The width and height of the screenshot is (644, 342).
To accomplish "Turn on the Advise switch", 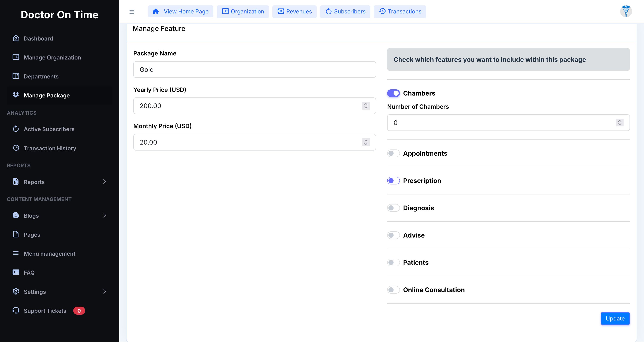I will pos(393,235).
